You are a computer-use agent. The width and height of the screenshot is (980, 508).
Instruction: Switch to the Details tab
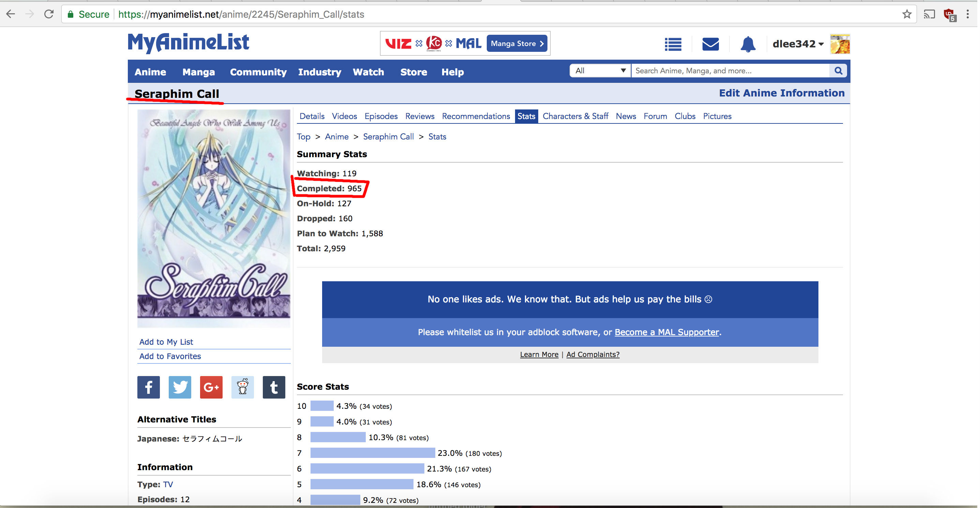click(x=313, y=117)
